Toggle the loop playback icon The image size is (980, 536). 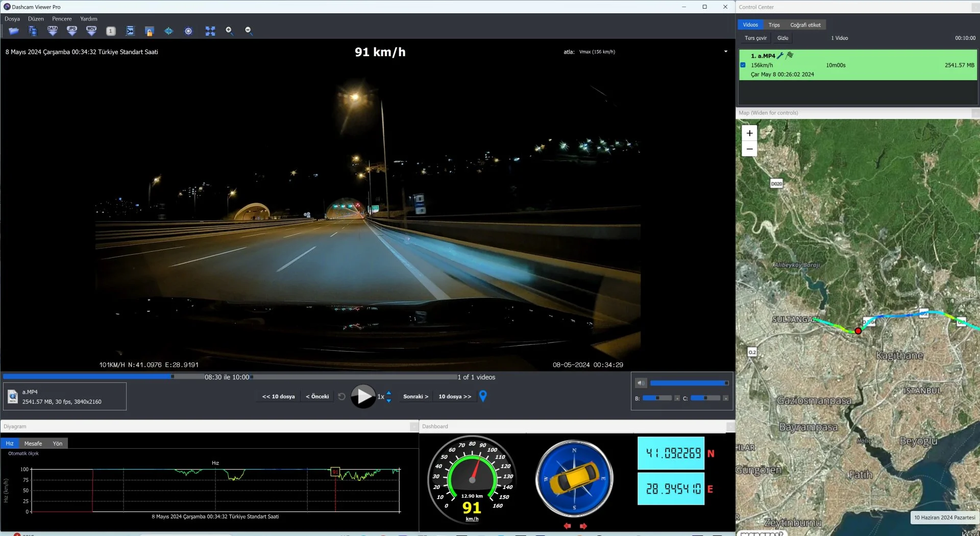[x=341, y=397]
